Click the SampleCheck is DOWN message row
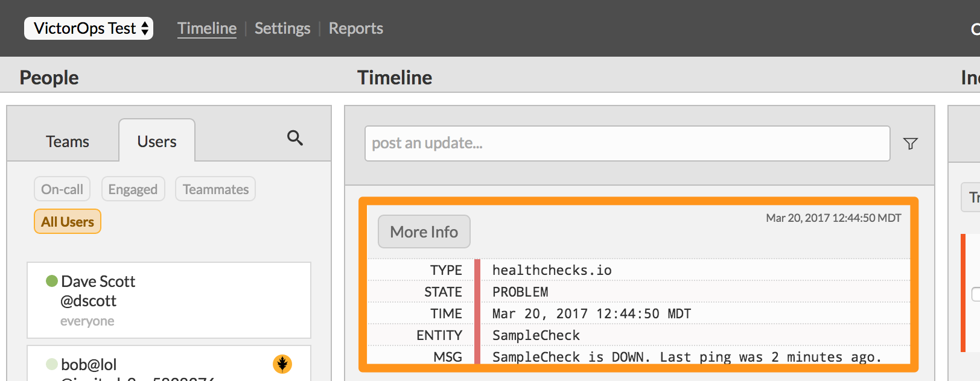The image size is (980, 381). coord(638,357)
